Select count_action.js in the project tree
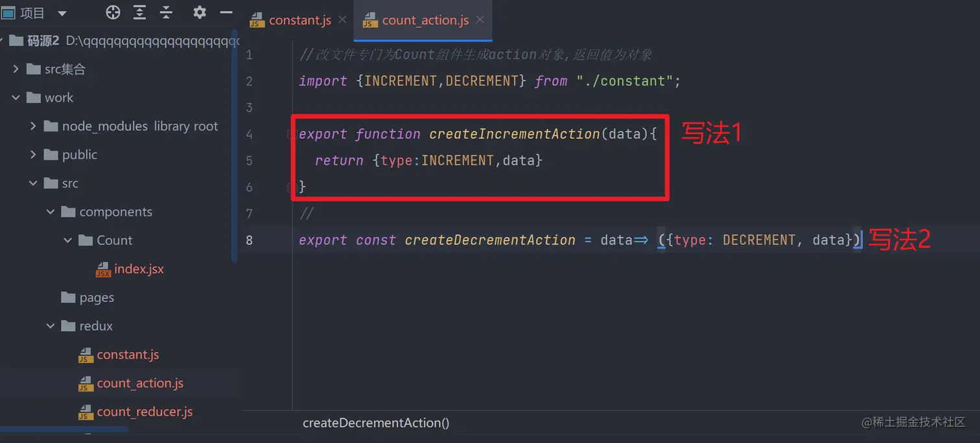The height and width of the screenshot is (443, 980). tap(140, 383)
